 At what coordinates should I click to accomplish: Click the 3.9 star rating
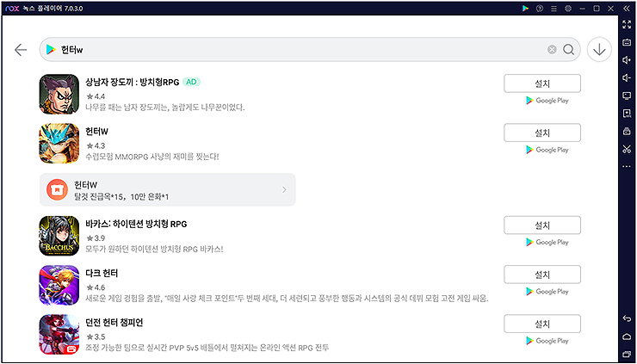pyautogui.click(x=96, y=238)
